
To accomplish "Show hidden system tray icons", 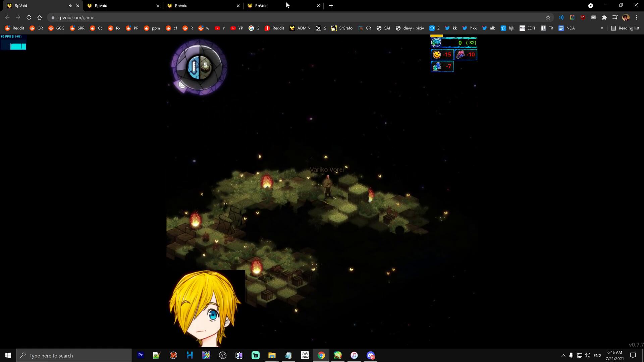I will [563, 355].
